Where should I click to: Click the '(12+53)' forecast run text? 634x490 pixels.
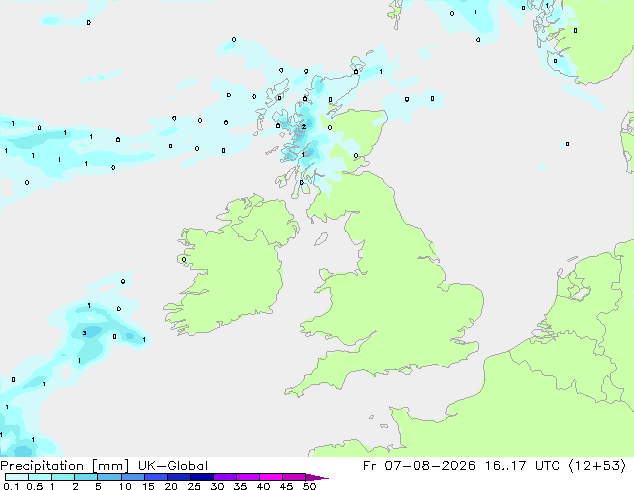coord(597,466)
